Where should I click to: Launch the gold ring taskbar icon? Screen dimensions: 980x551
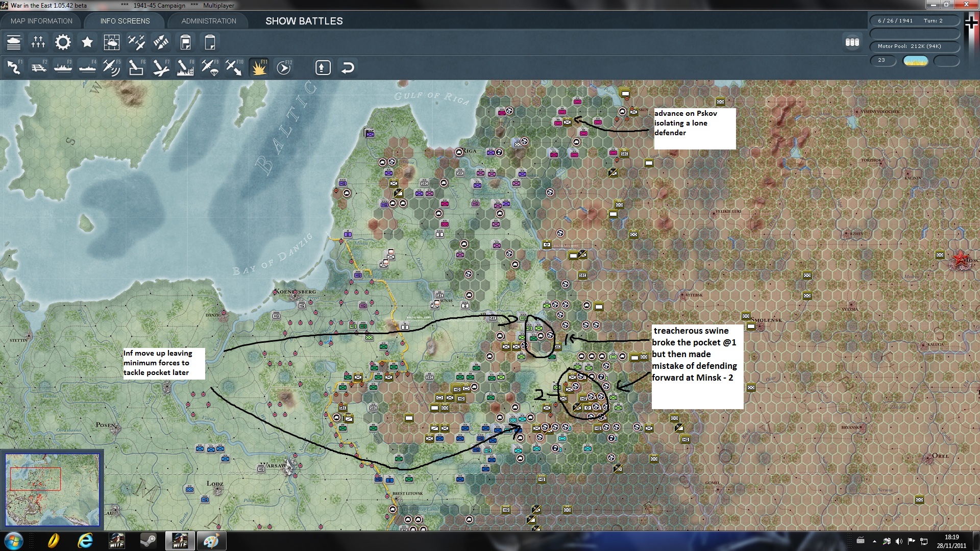53,541
